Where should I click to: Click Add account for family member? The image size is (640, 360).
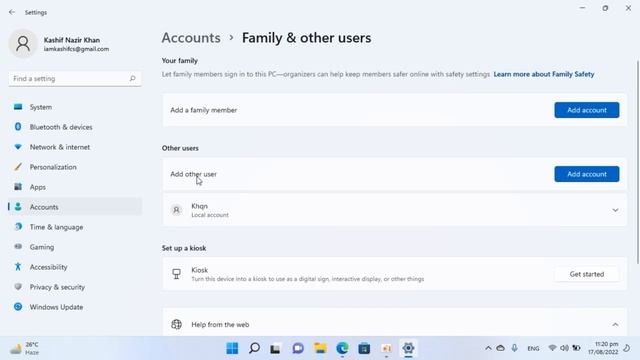click(x=587, y=110)
